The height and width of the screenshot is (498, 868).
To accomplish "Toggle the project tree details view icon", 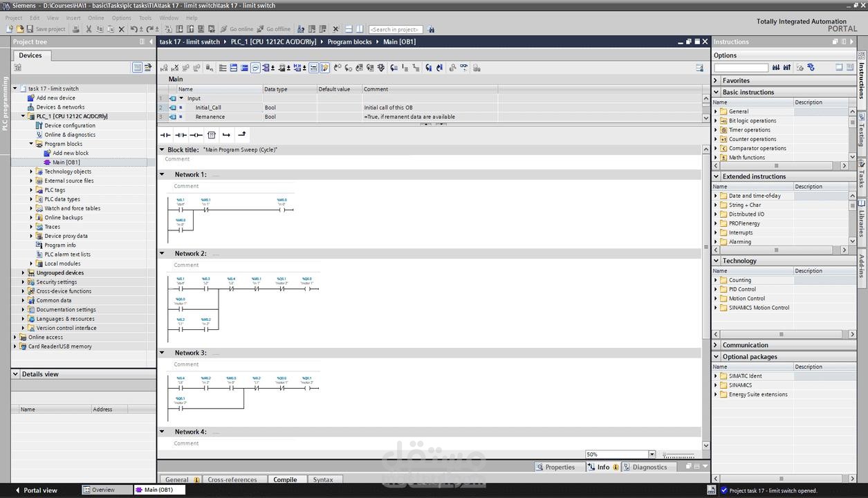I will (x=137, y=67).
